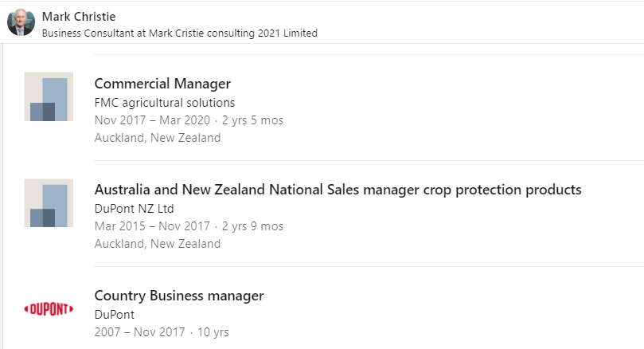Open the Mark Christie profile name
Image resolution: width=644 pixels, height=349 pixels.
click(x=79, y=16)
